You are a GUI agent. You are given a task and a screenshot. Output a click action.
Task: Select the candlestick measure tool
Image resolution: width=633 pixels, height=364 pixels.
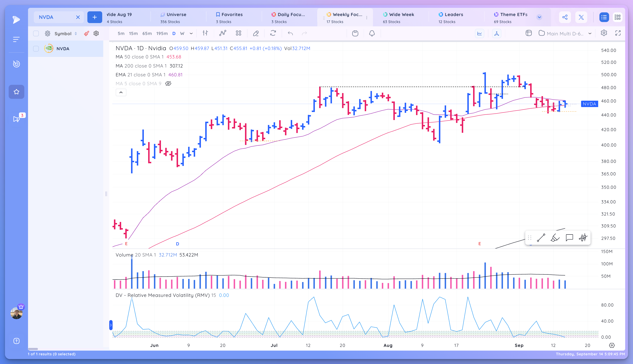583,238
